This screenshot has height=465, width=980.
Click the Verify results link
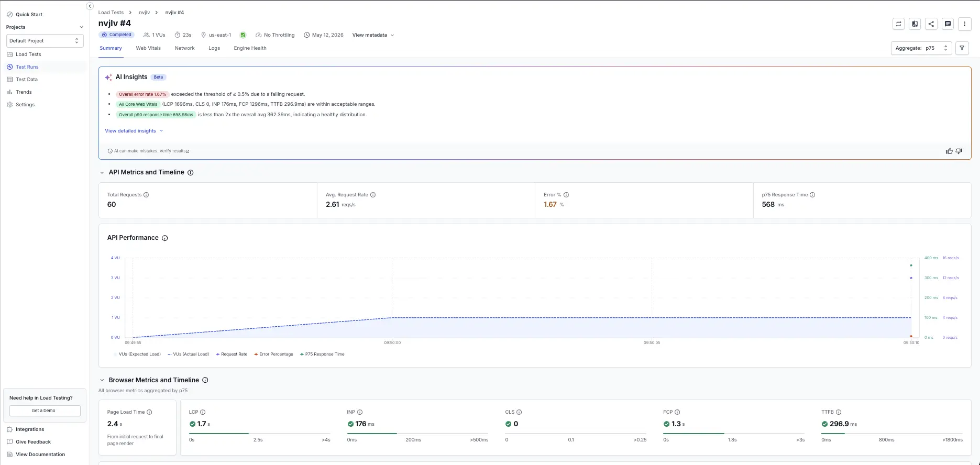coord(174,151)
